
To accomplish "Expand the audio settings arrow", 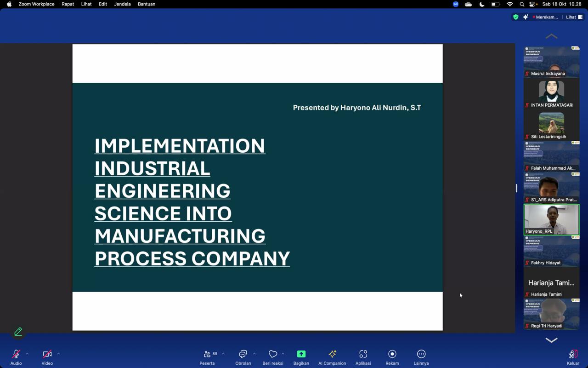I will (x=27, y=354).
